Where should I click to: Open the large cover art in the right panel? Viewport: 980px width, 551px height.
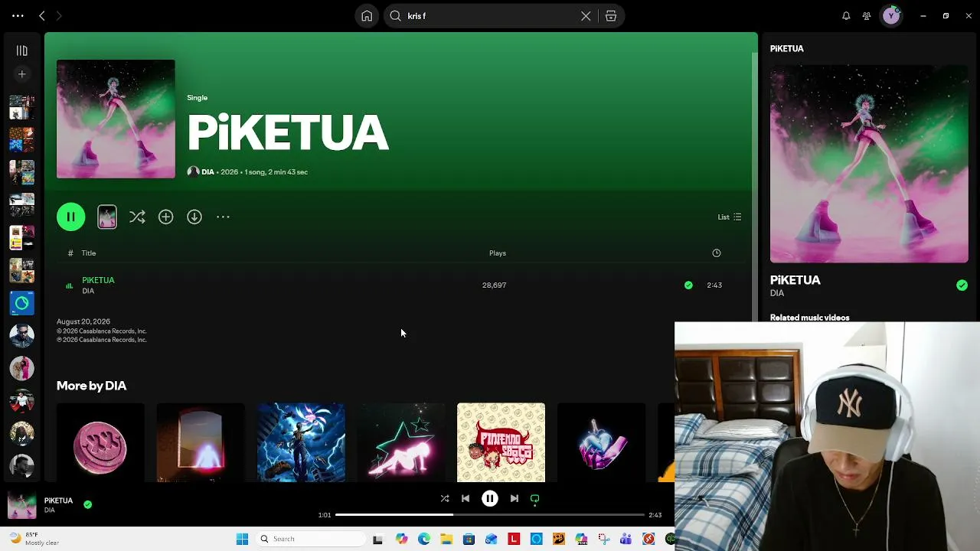pos(869,164)
